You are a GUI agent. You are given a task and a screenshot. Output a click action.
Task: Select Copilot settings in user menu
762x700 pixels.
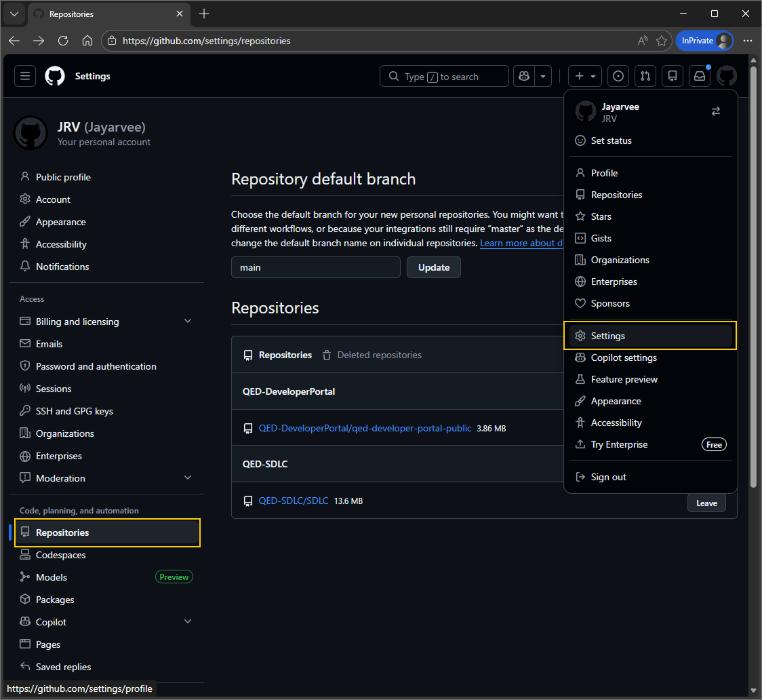(x=623, y=357)
